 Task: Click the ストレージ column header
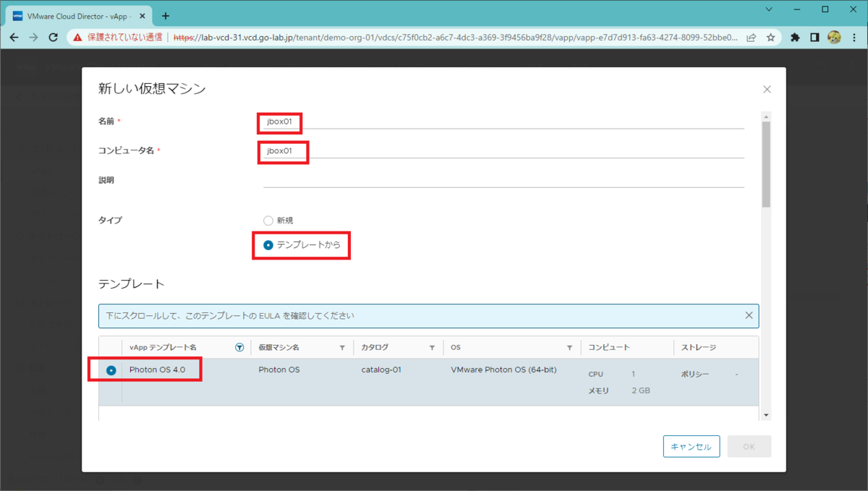click(x=698, y=348)
